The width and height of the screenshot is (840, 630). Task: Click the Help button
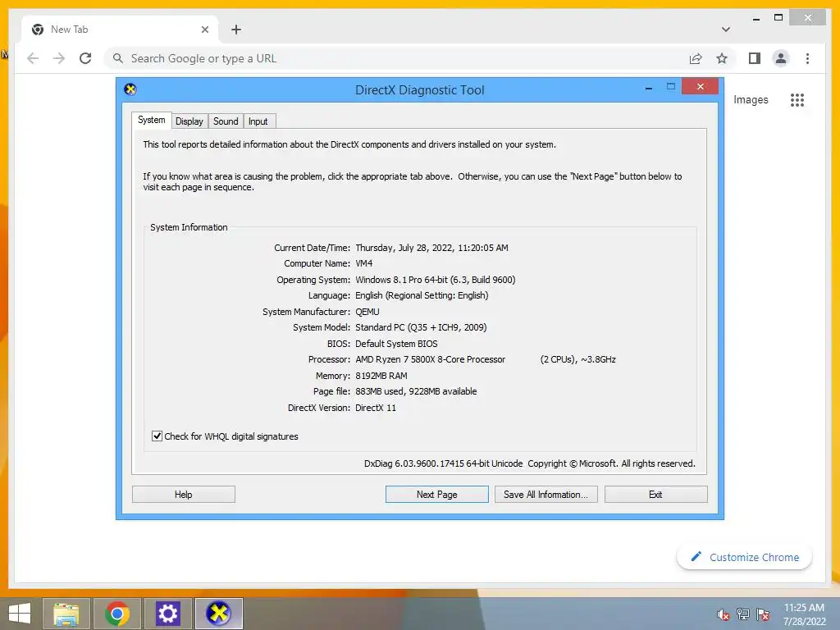183,495
